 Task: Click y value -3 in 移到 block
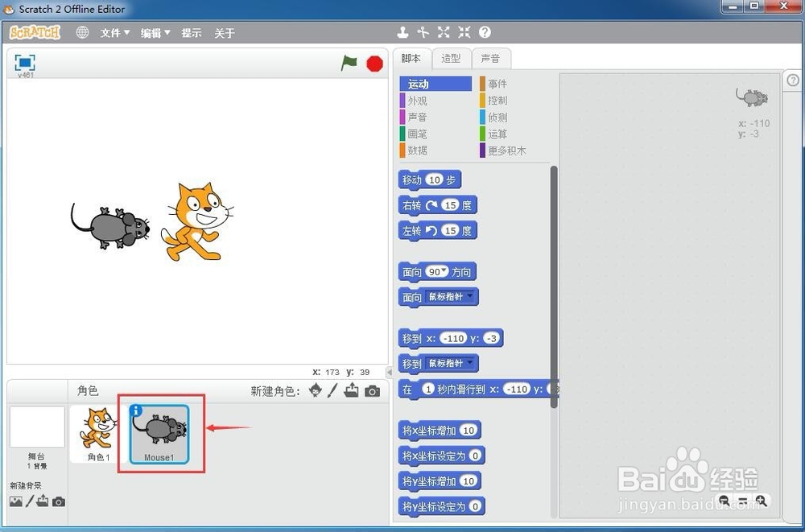[492, 338]
